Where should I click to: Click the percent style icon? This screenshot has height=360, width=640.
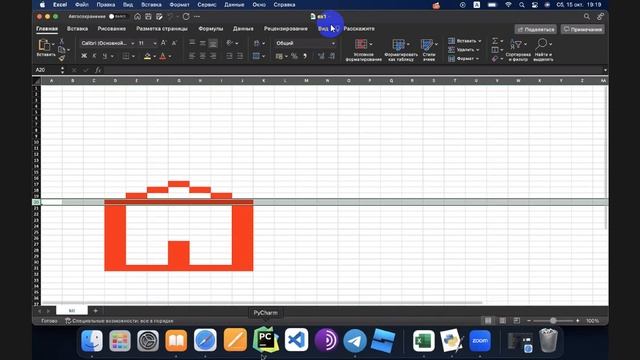tap(294, 56)
